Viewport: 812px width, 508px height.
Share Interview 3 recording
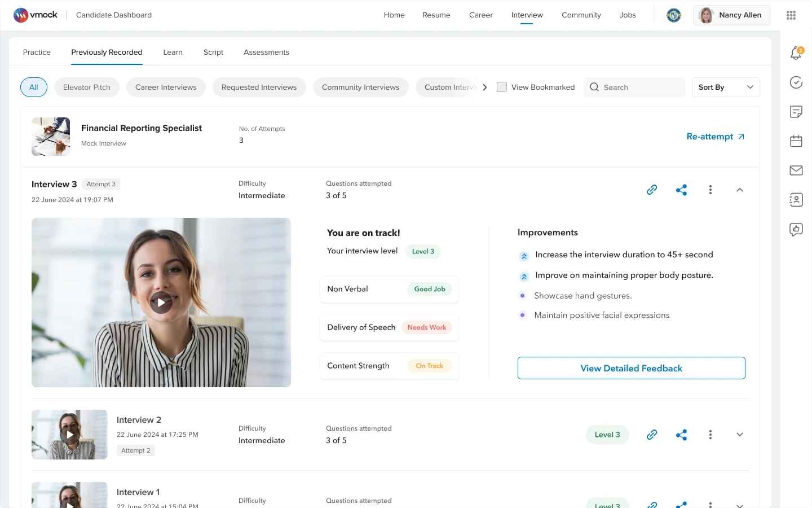tap(681, 190)
